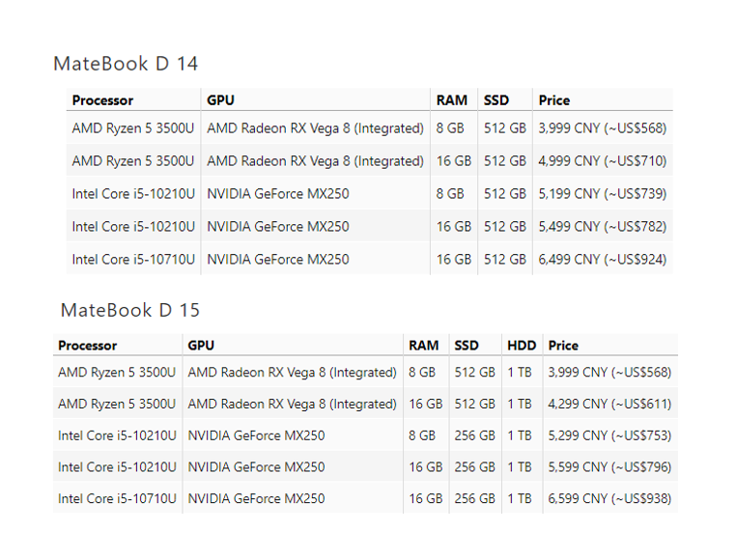
Task: Click the MateBook D 15 heading
Action: click(130, 311)
